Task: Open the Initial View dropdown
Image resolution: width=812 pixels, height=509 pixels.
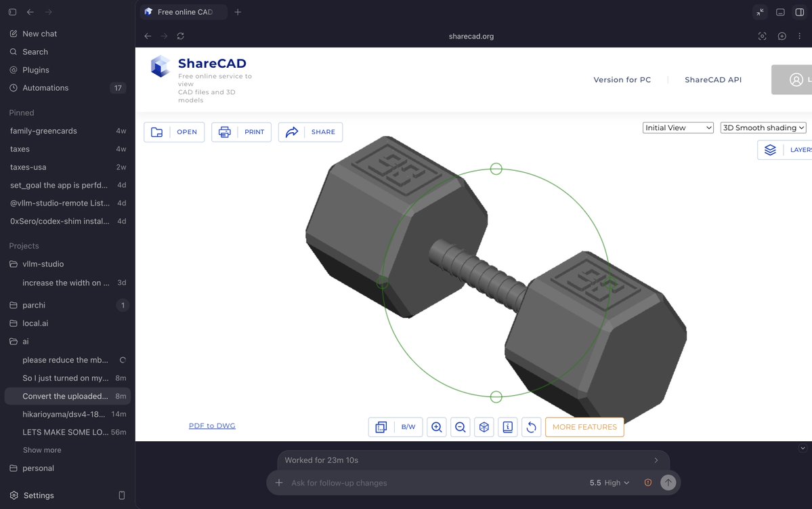Action: [678, 127]
